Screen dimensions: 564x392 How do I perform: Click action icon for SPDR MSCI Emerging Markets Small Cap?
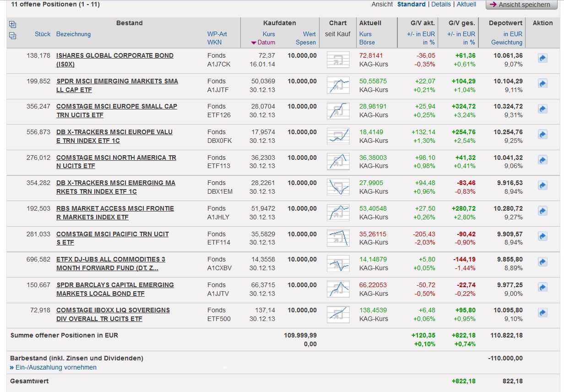[542, 84]
